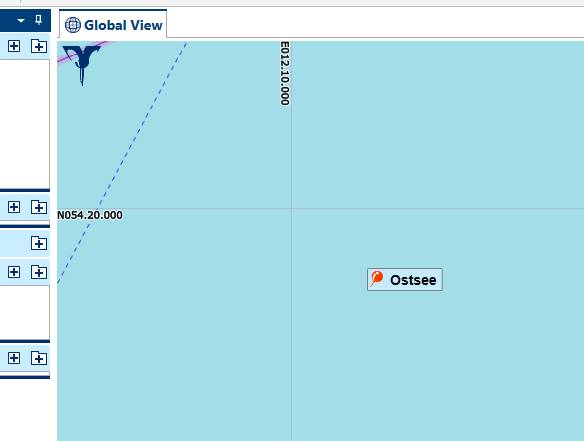This screenshot has height=441, width=584.
Task: Click add-folder icon in bottommost side panel section
Action: point(39,358)
